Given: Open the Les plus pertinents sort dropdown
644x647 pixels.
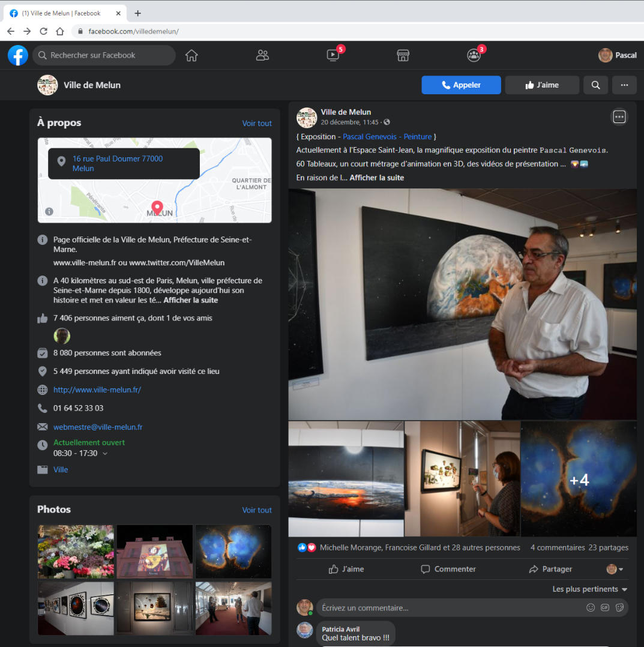Looking at the screenshot, I should (x=589, y=589).
